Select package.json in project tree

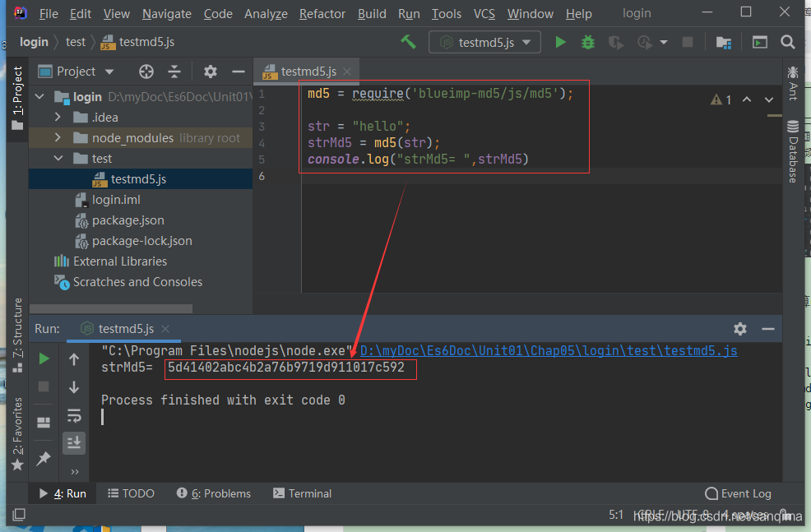tap(127, 220)
